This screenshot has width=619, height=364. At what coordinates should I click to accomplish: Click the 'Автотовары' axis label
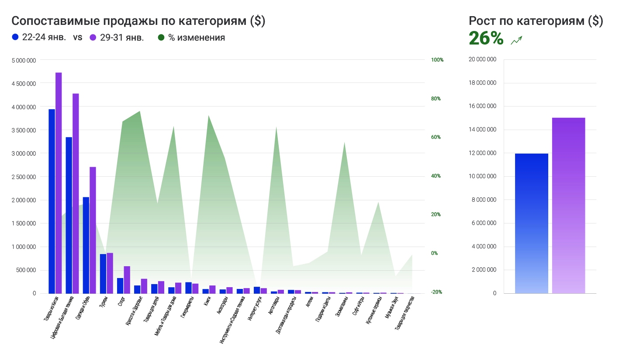coord(273,306)
